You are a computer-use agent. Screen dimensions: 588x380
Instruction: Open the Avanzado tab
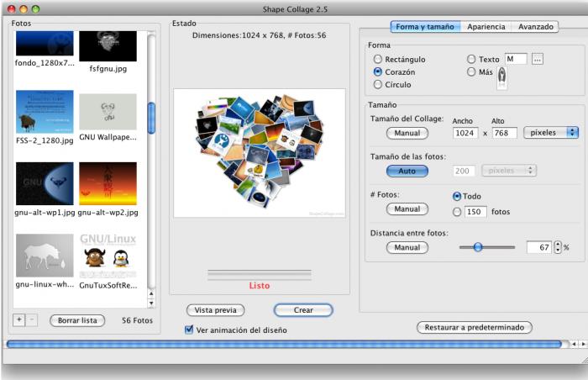tap(535, 27)
